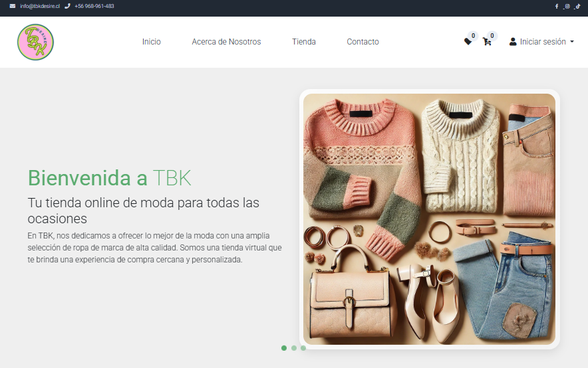Switch to the second carousel slide dot
Viewport: 588px width, 368px height.
pyautogui.click(x=293, y=348)
